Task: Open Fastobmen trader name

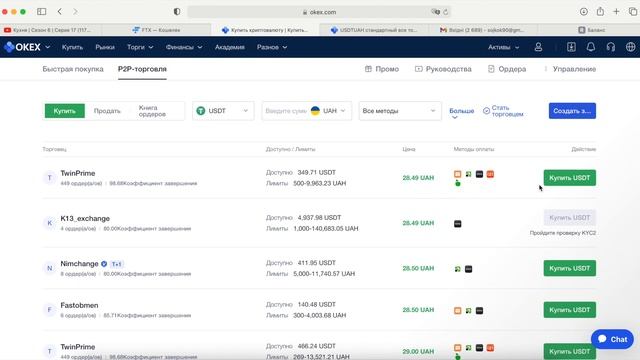Action: click(79, 305)
